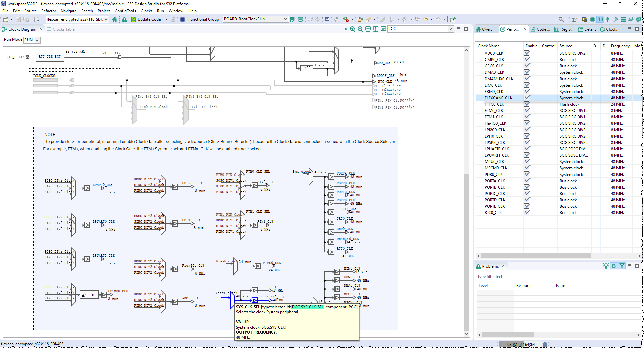
Task: Open the Run Mode dropdown
Action: (32, 40)
